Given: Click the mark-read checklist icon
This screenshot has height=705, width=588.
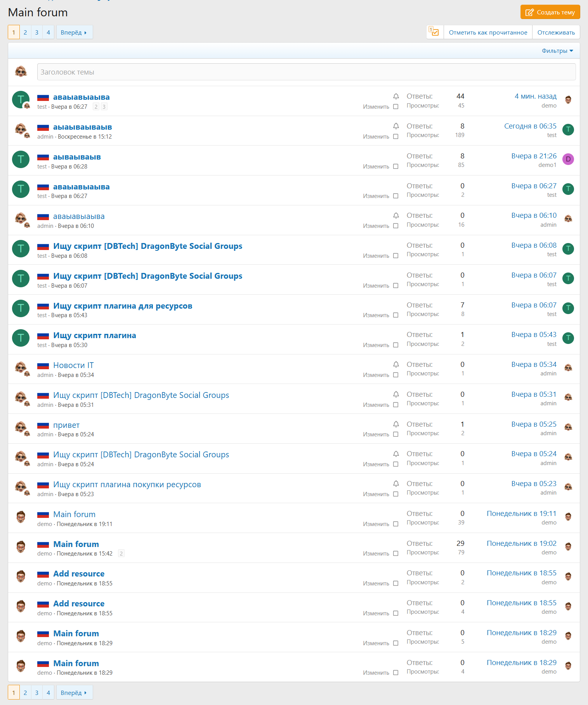Looking at the screenshot, I should coord(434,32).
